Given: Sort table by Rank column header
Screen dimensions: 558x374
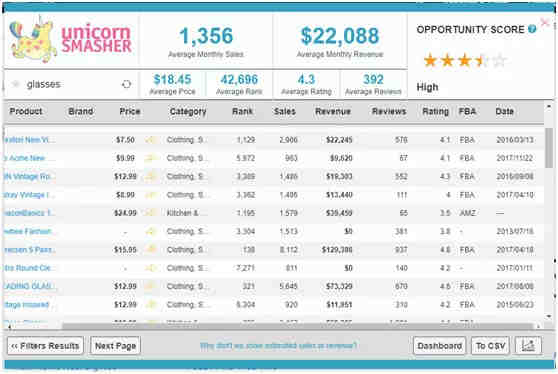Looking at the screenshot, I should (242, 111).
